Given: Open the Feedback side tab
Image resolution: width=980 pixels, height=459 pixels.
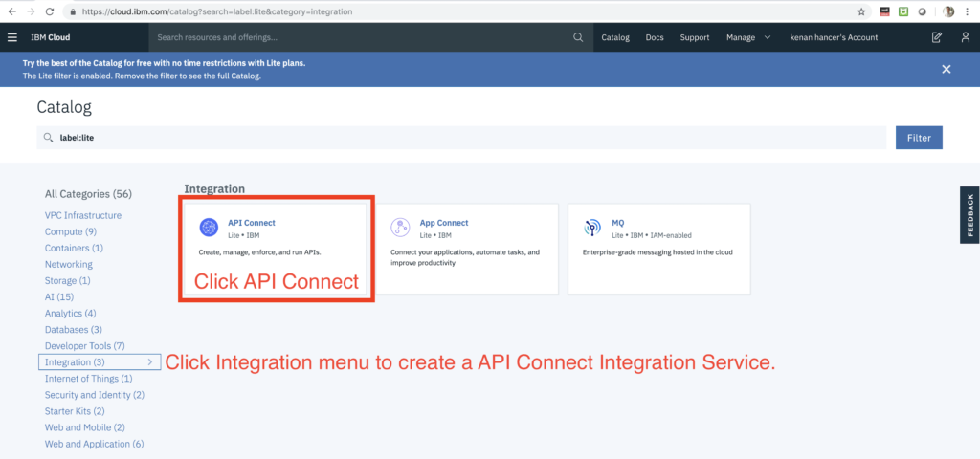Looking at the screenshot, I should 969,216.
